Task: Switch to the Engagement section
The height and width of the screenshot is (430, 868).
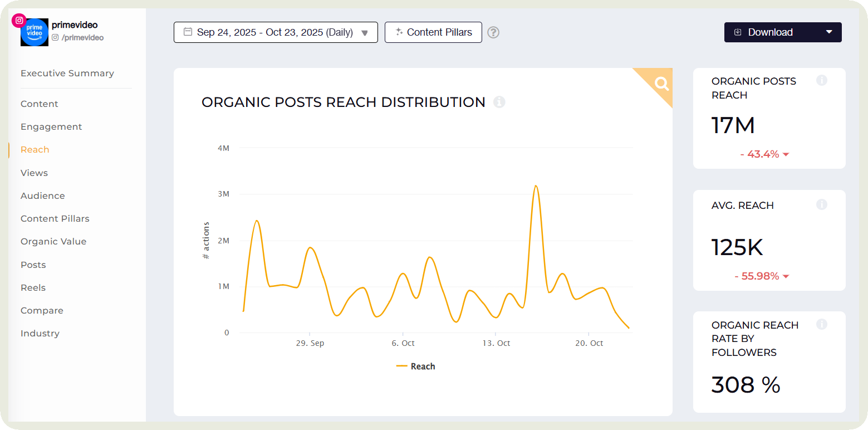Action: point(51,126)
